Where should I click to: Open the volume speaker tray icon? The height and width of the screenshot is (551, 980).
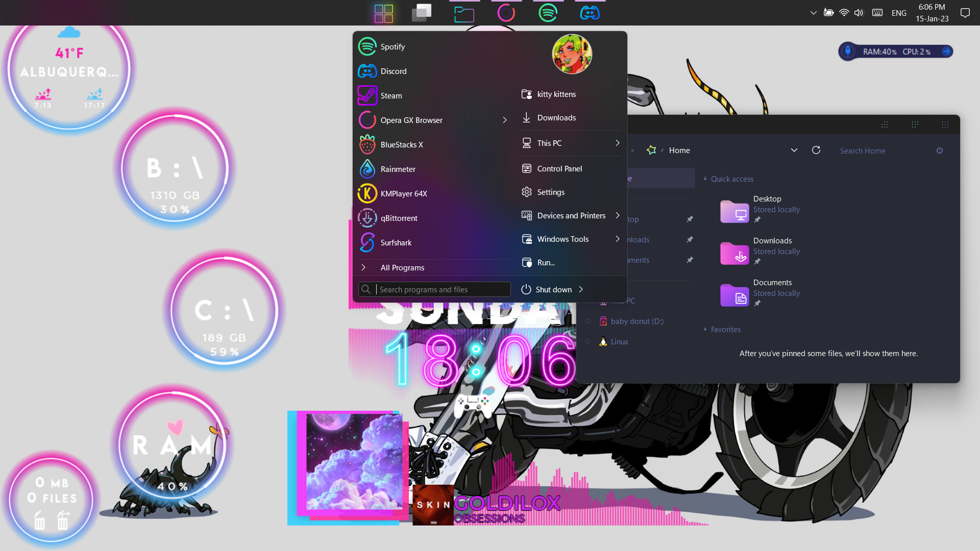859,13
